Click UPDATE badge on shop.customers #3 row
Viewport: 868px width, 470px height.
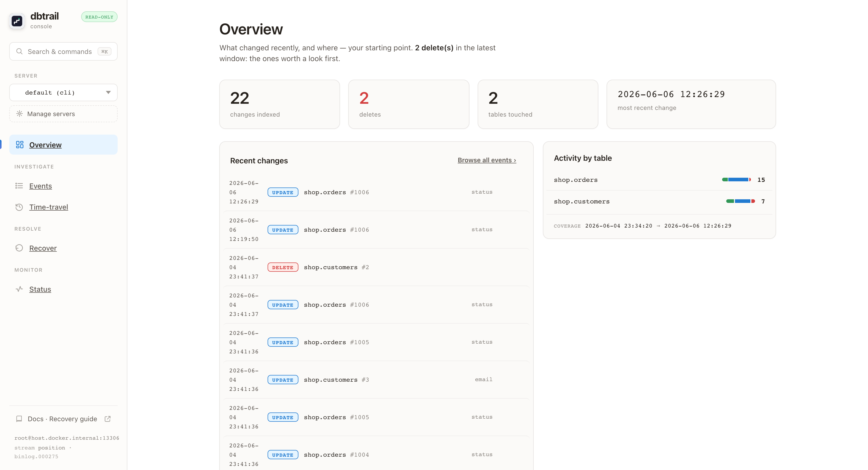pos(283,380)
